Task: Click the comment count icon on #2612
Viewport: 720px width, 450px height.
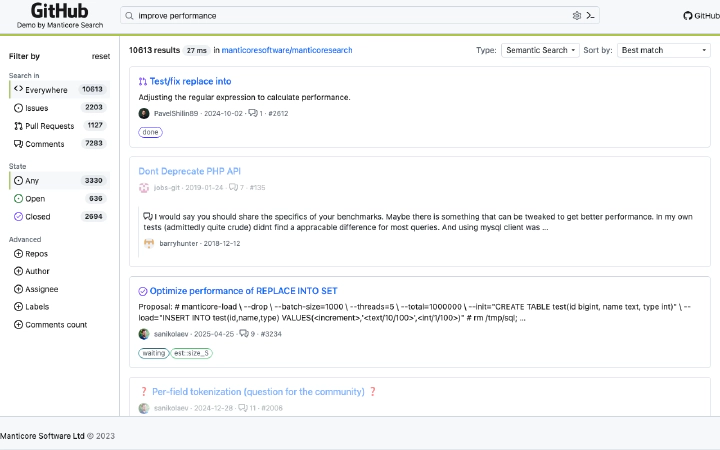Action: (253, 113)
